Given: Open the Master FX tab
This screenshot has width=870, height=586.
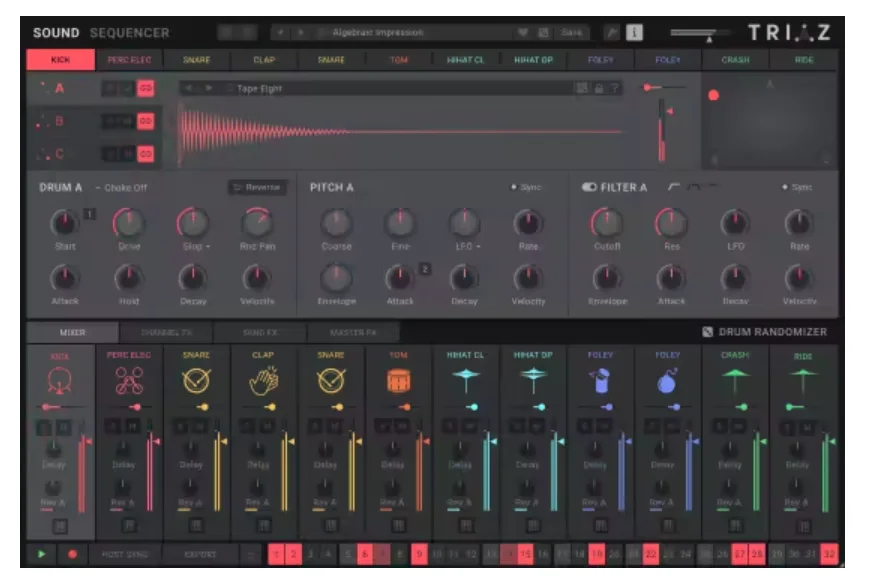Looking at the screenshot, I should pyautogui.click(x=353, y=332).
